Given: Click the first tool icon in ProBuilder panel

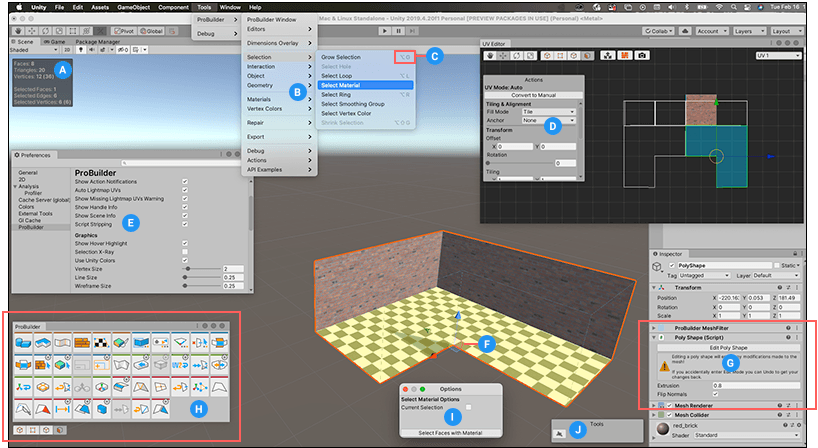Looking at the screenshot, I should 24,342.
